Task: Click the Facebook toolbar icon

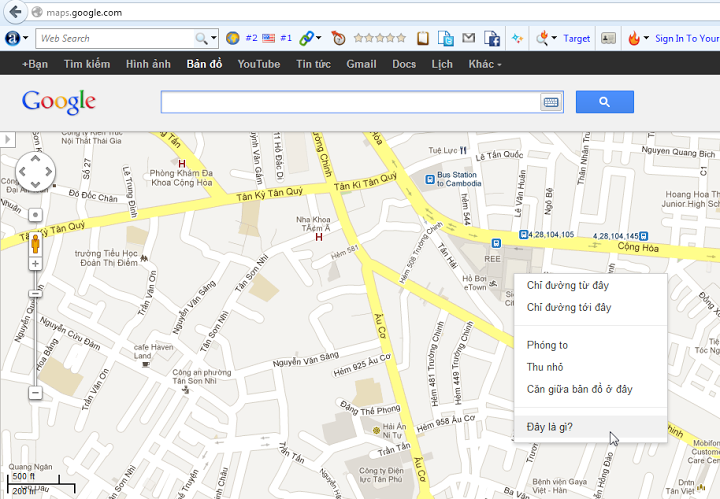Action: click(x=491, y=39)
